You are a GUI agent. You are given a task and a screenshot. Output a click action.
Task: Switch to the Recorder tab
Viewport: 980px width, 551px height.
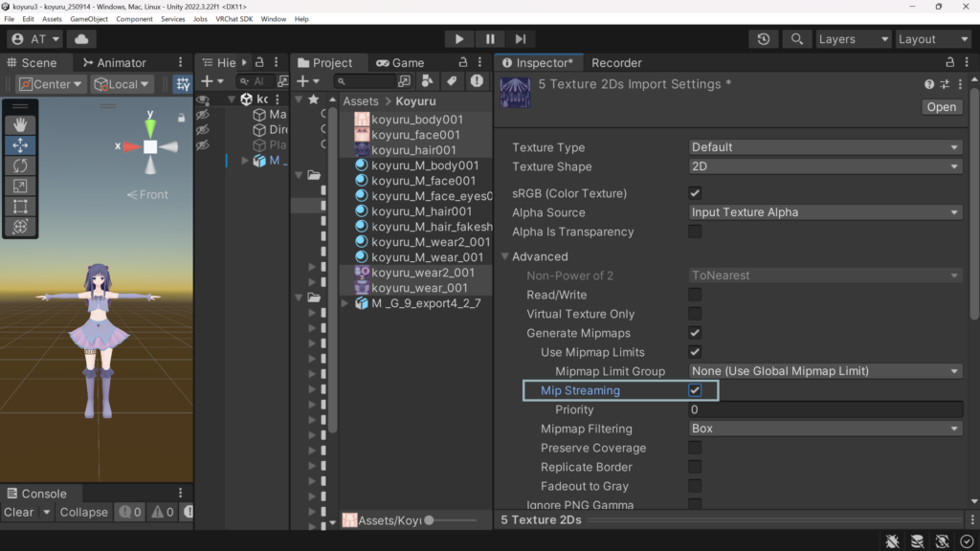[616, 63]
